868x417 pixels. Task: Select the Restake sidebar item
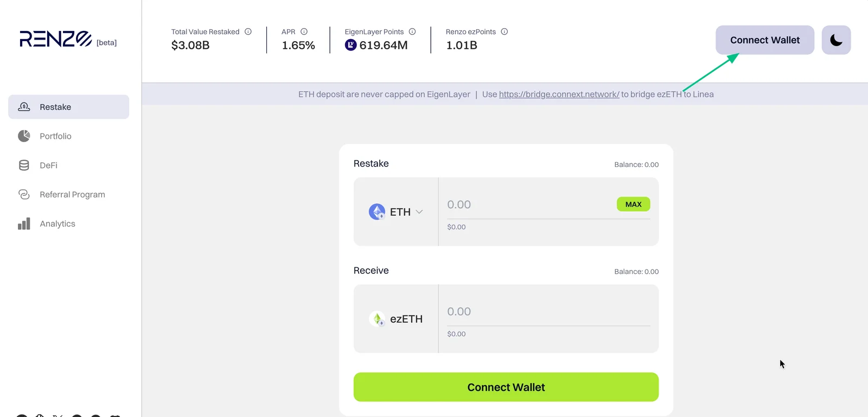[68, 107]
